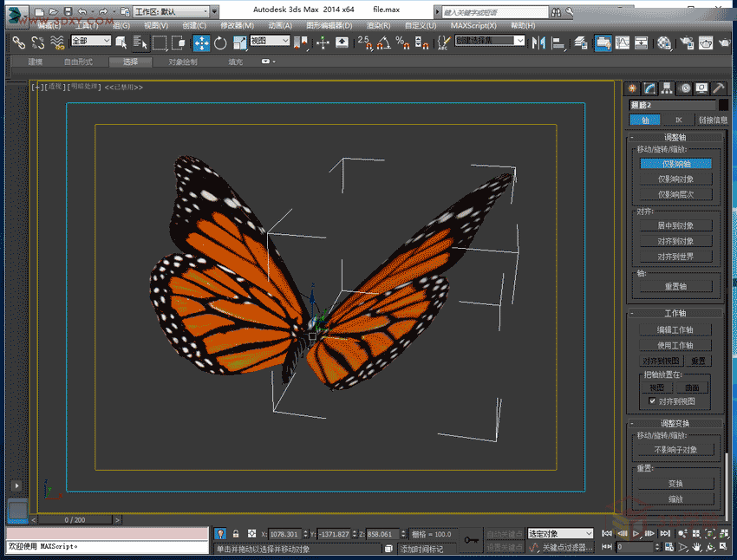
Task: Click Select and Manipulate icon
Action: pyautogui.click(x=323, y=42)
